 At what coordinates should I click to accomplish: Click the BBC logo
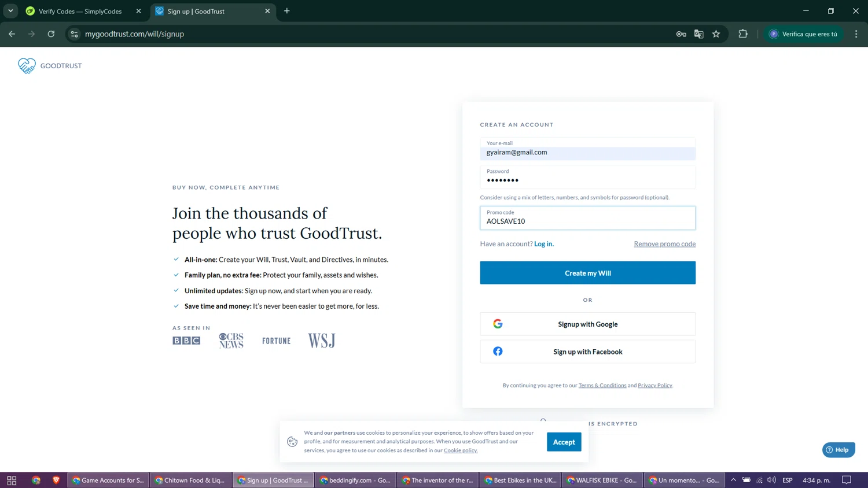[186, 341]
